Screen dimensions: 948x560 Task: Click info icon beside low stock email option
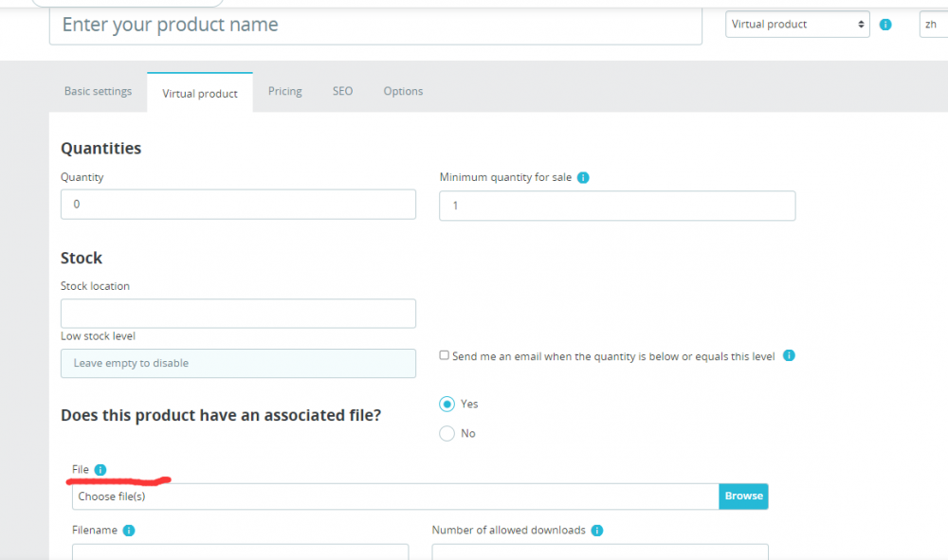pos(789,356)
